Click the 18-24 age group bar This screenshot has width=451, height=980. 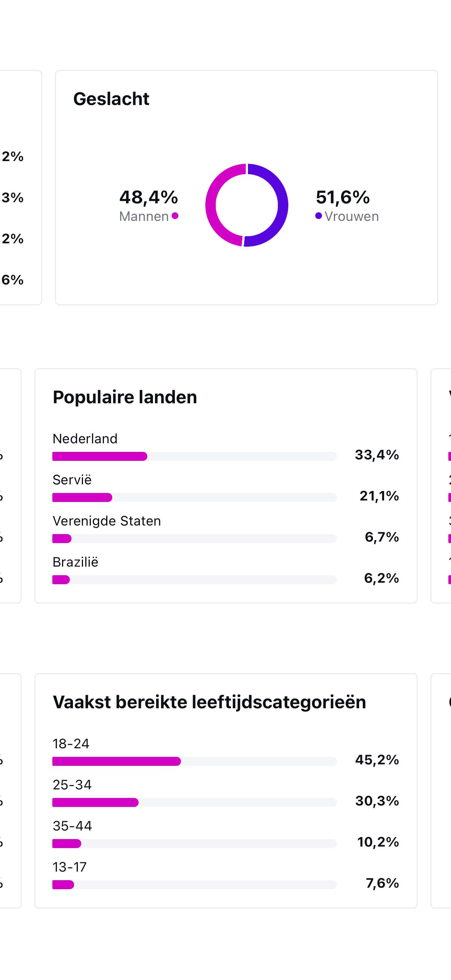194,761
